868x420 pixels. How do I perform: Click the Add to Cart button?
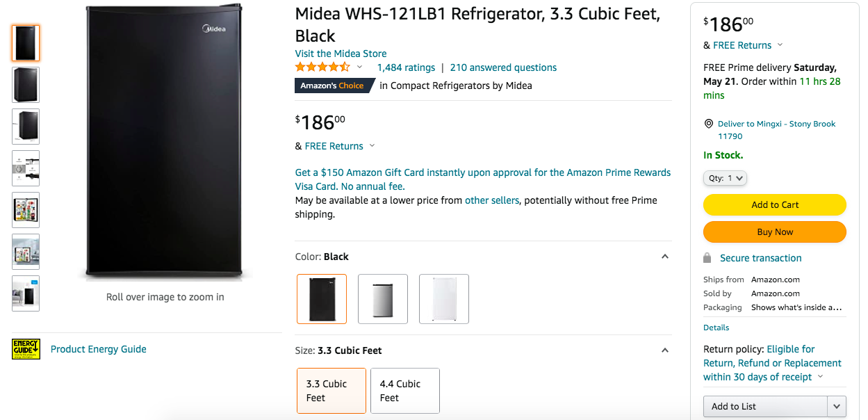coord(775,204)
